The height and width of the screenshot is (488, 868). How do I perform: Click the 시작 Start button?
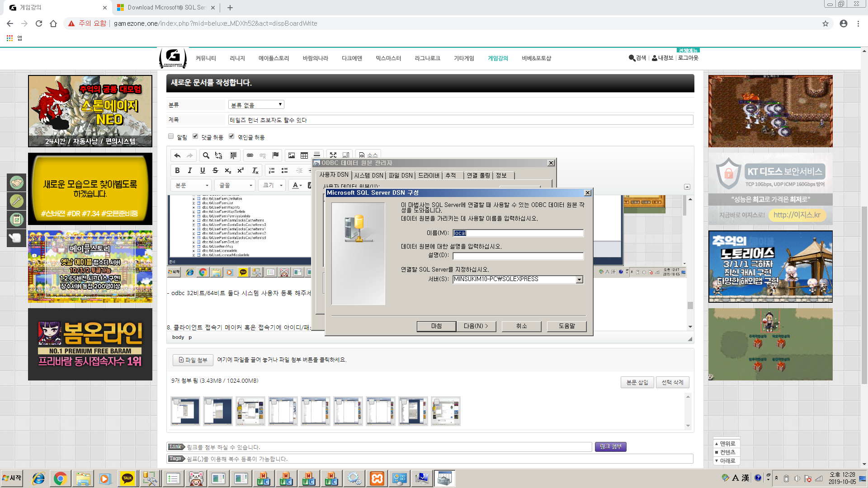coord(12,478)
